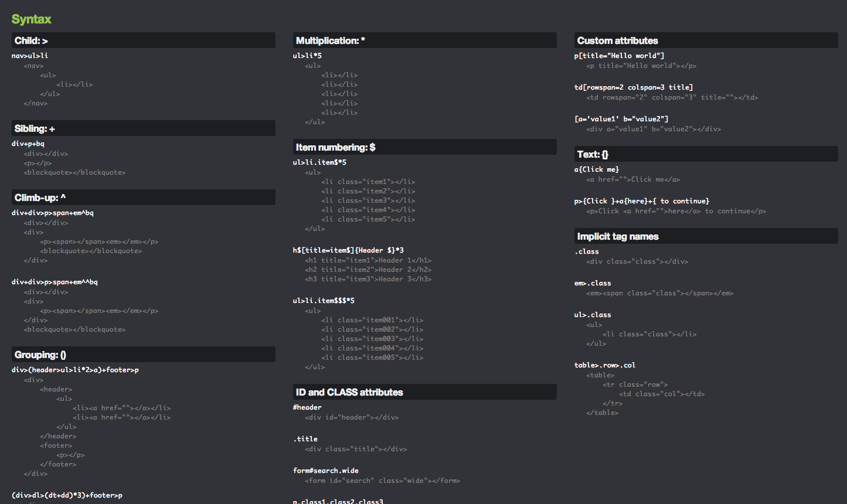Select the "Multiplication: *" section header

tap(330, 40)
